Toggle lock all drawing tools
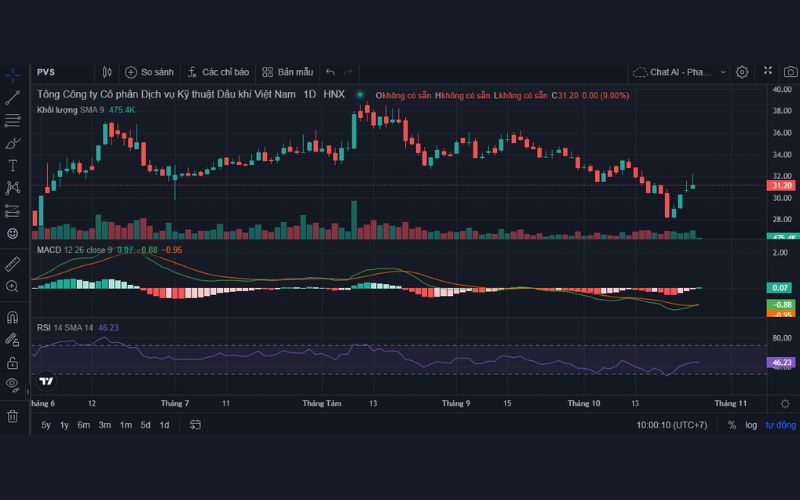 [13, 362]
